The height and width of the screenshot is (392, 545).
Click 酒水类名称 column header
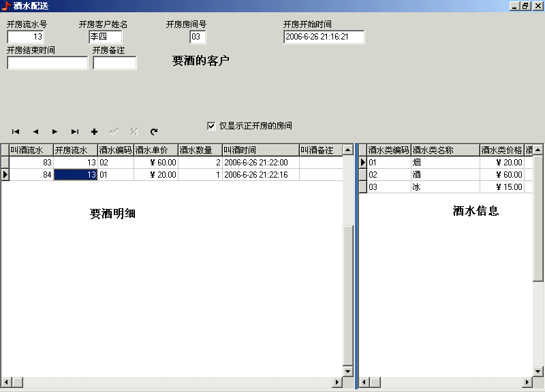(x=446, y=150)
